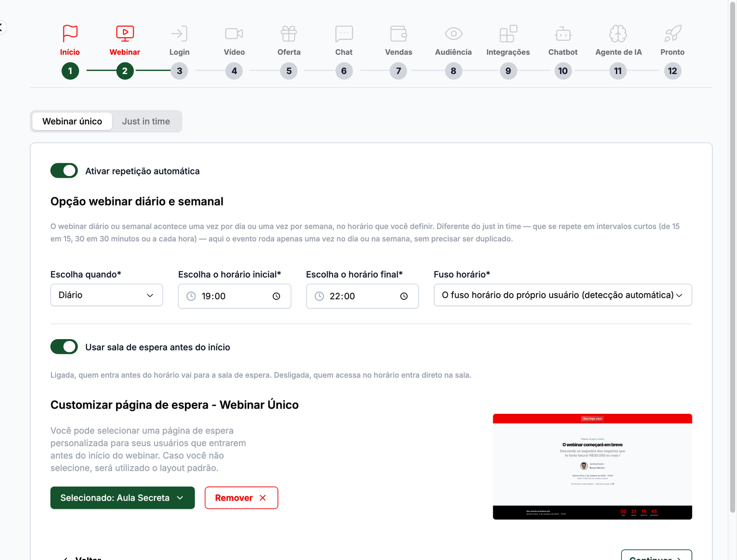Disable automatic repetition toggle

click(x=64, y=171)
